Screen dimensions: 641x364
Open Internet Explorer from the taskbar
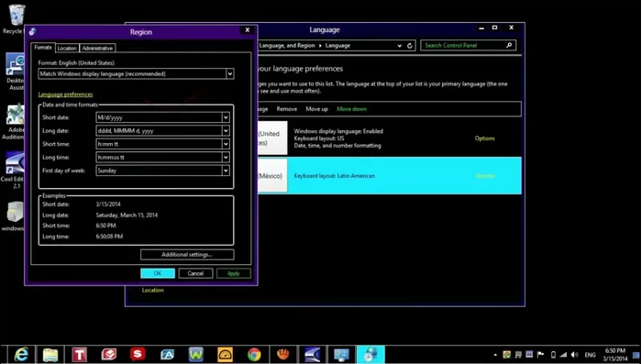[x=21, y=354]
